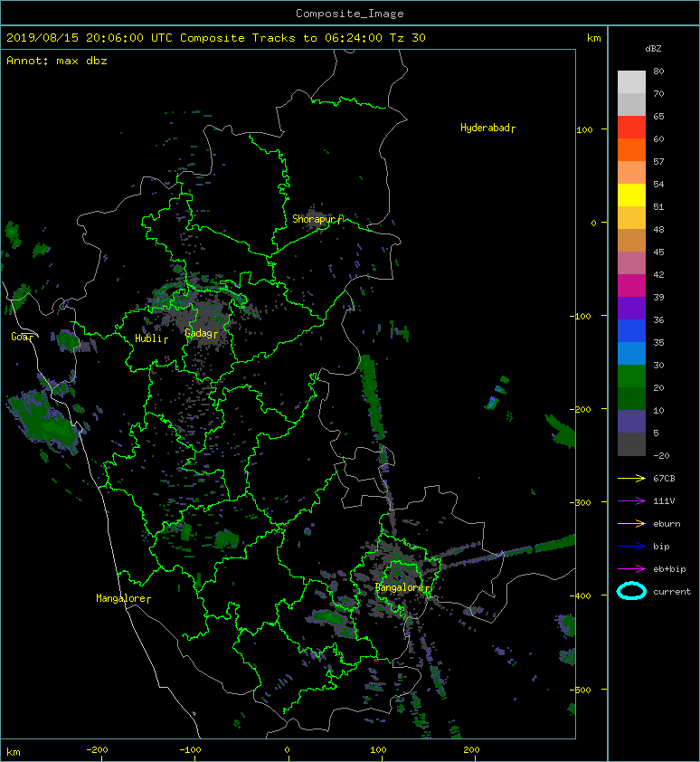Select the dark gray -20 to 5 band
This screenshot has width=700, height=762.
point(631,444)
